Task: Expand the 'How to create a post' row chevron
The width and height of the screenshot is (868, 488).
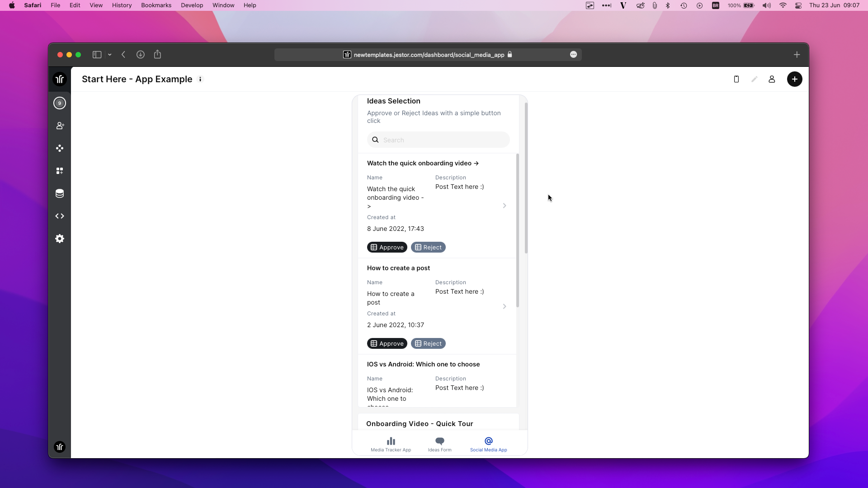Action: click(505, 306)
